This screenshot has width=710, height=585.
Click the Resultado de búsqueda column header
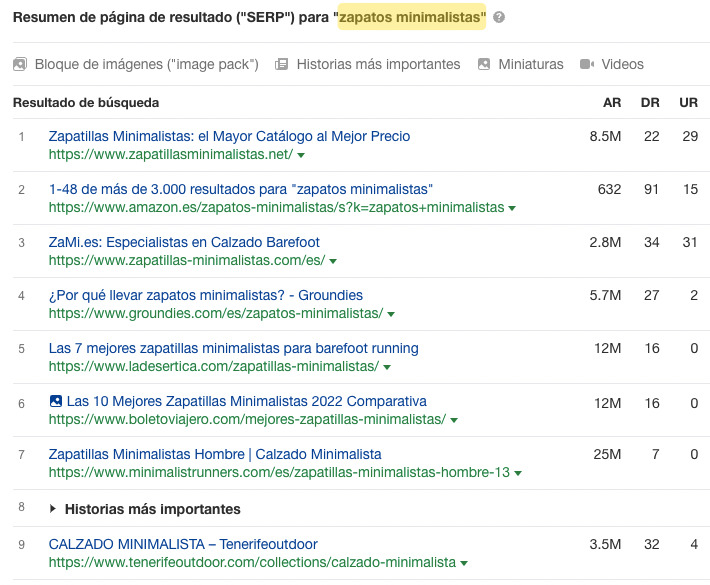(x=86, y=103)
